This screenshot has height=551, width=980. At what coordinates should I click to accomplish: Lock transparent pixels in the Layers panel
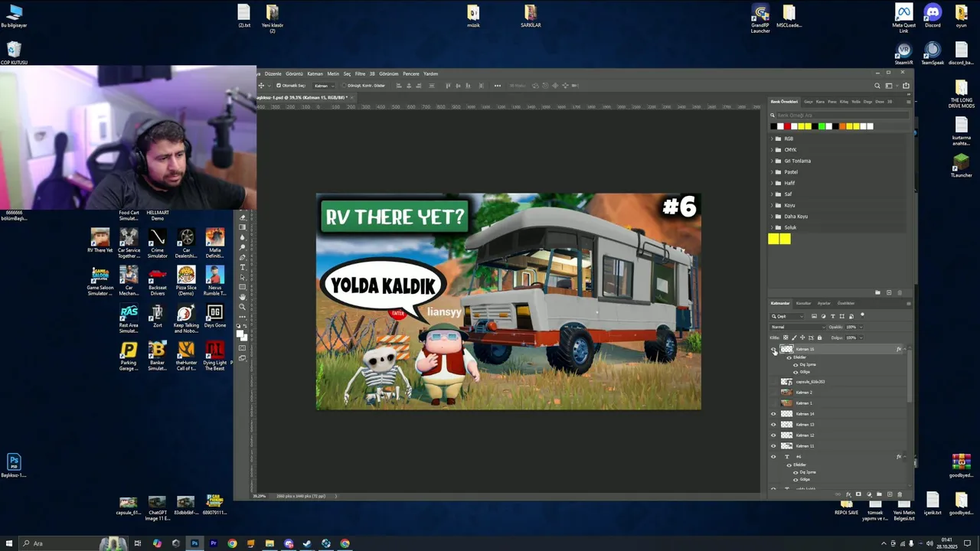point(786,337)
